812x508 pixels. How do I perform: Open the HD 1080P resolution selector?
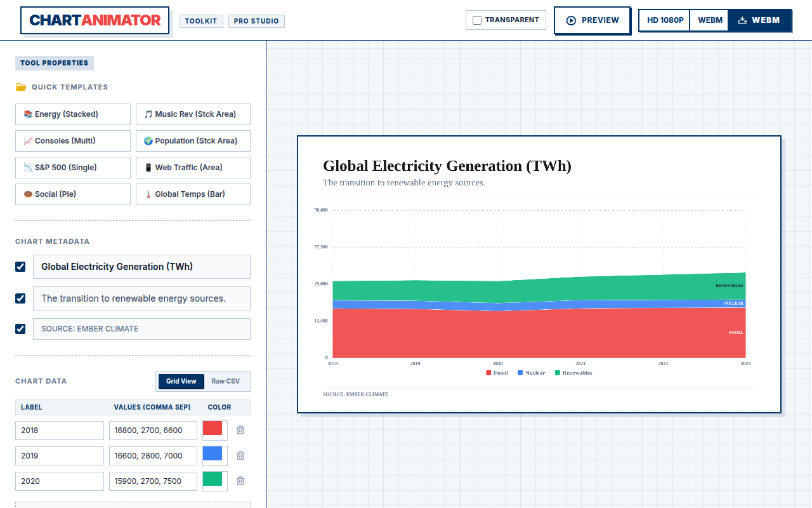(x=665, y=20)
